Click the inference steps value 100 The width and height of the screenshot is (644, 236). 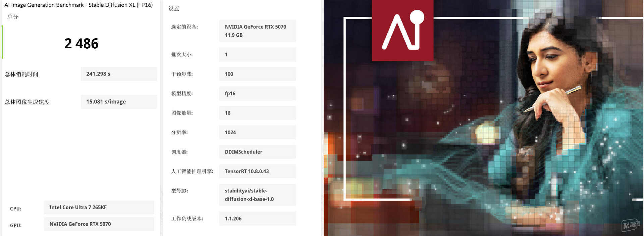pos(258,74)
